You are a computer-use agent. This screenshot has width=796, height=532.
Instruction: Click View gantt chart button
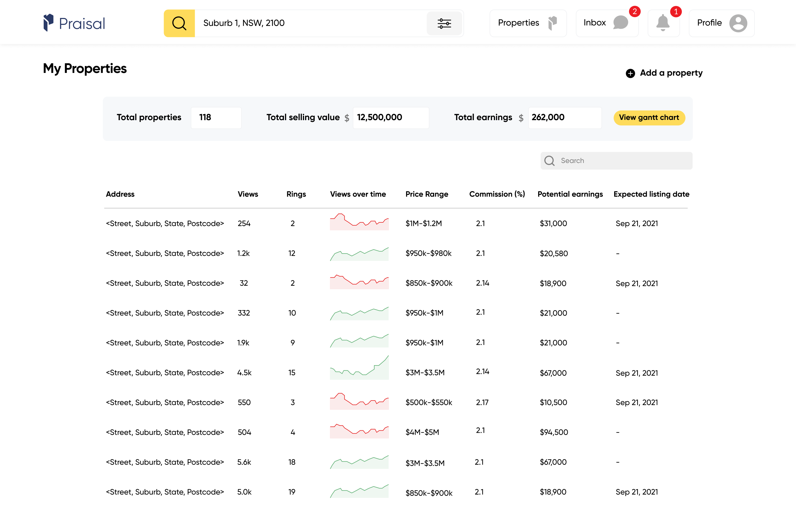click(649, 118)
